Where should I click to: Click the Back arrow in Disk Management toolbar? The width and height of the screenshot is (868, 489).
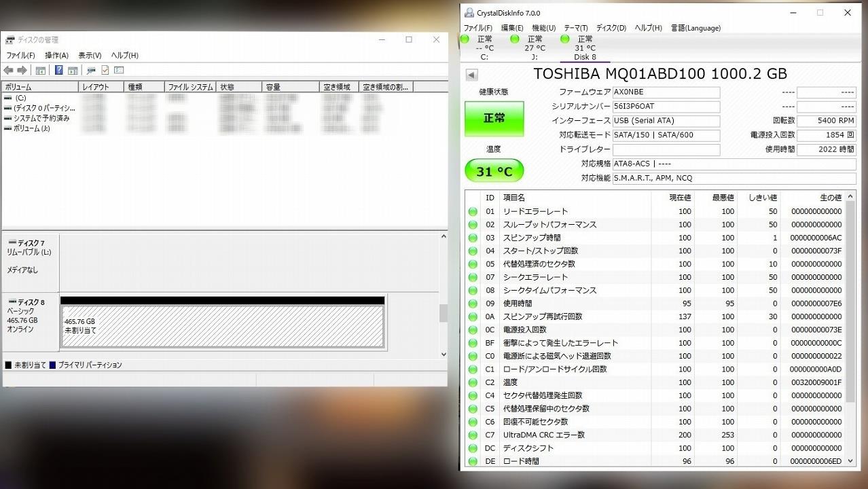(8, 70)
